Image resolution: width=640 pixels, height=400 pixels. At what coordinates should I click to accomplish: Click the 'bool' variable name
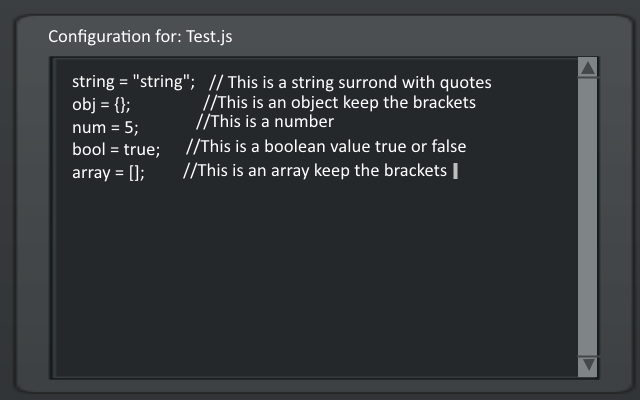[88, 149]
